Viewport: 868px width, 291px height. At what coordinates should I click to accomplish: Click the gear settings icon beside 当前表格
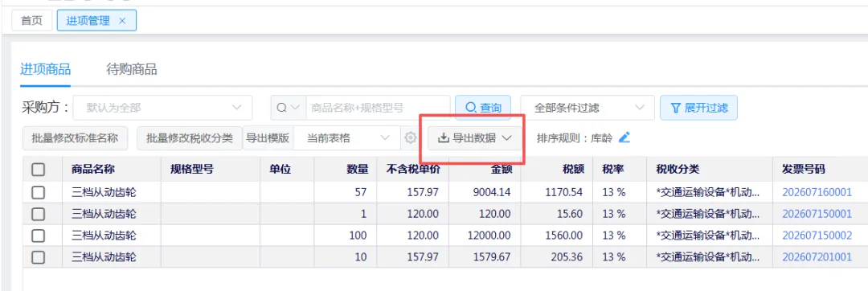click(x=410, y=138)
